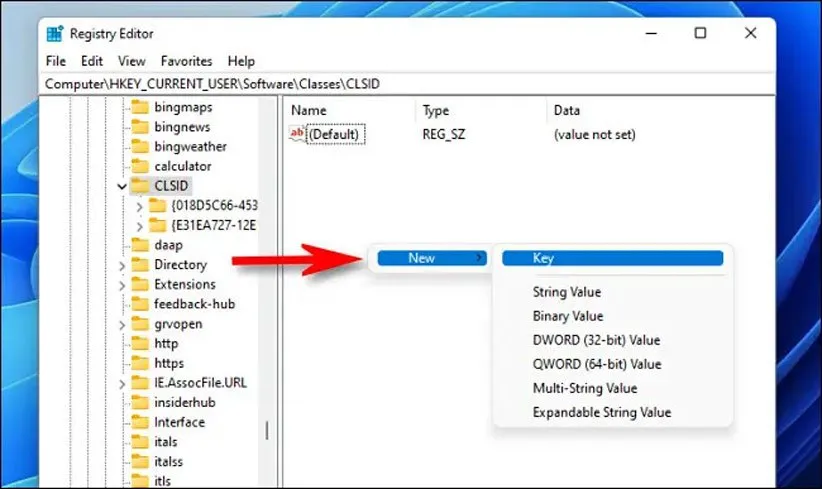
Task: Click the Registry Editor app icon in title bar
Action: point(55,34)
